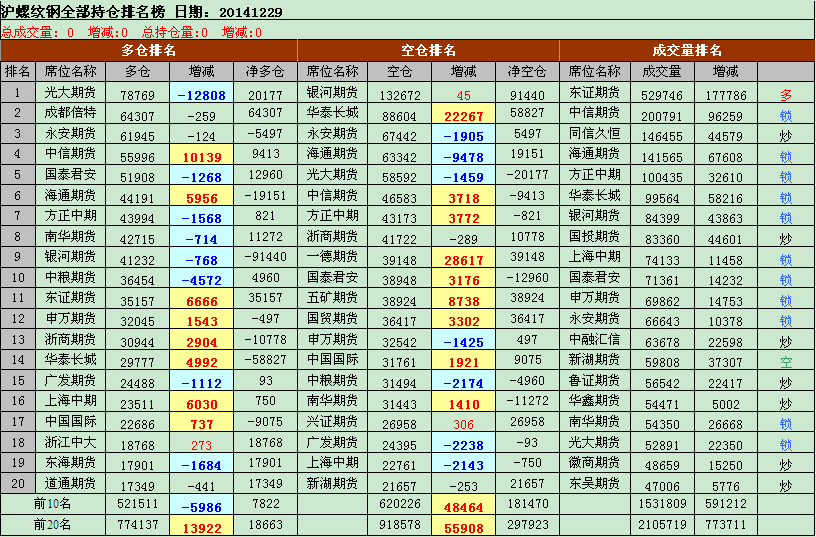Select the 兴证期货 seat name

[x=333, y=421]
